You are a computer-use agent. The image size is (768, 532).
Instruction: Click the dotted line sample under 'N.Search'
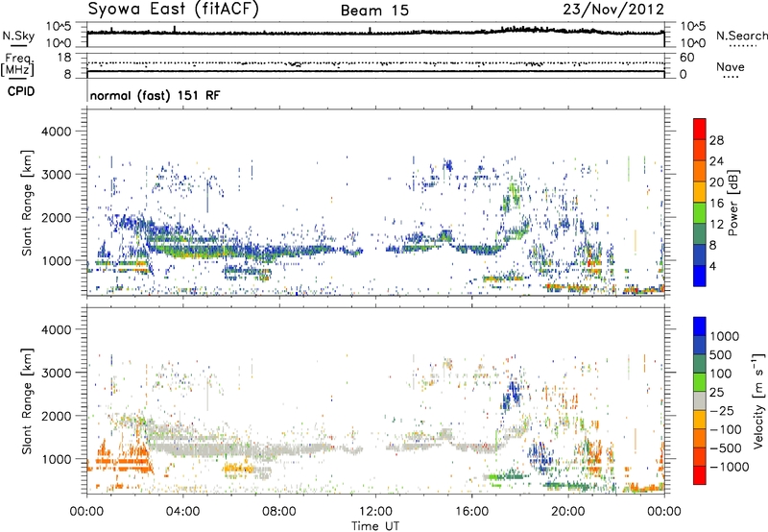tap(743, 46)
